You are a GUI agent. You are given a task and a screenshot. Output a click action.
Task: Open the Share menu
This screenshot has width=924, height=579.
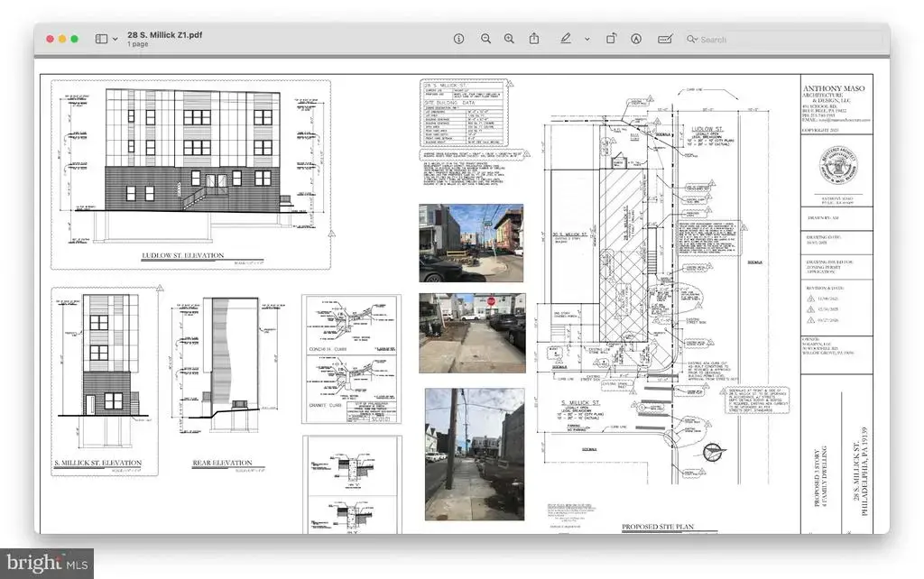pyautogui.click(x=534, y=39)
